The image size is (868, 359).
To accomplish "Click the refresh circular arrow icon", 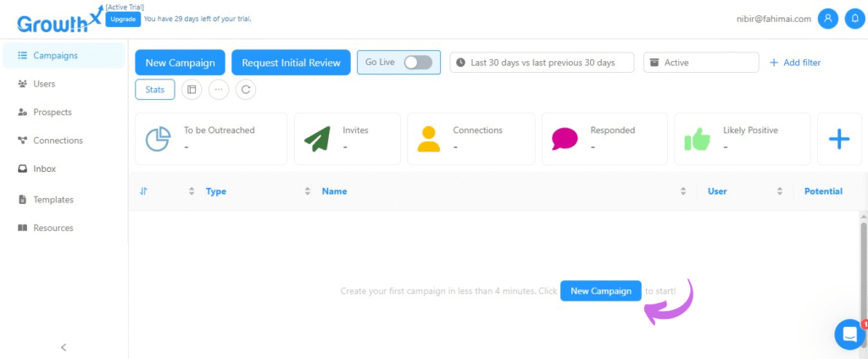I will pyautogui.click(x=246, y=90).
